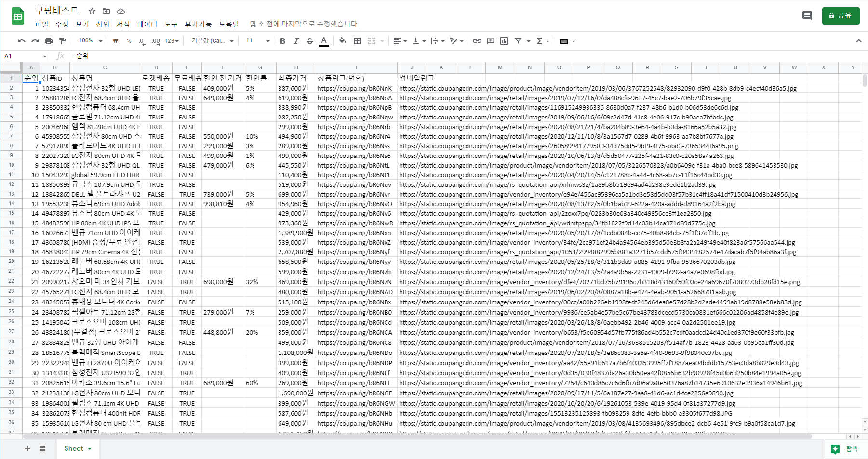Screen dimensions: 868x459
Task: Open the name box dropdown arrow
Action: click(x=45, y=56)
